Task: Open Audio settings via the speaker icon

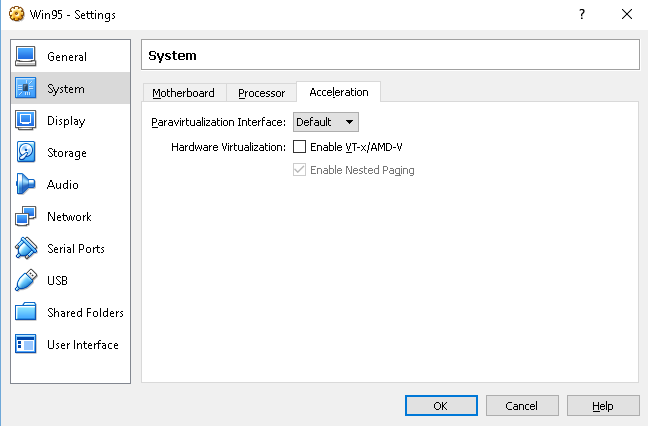Action: (x=26, y=184)
